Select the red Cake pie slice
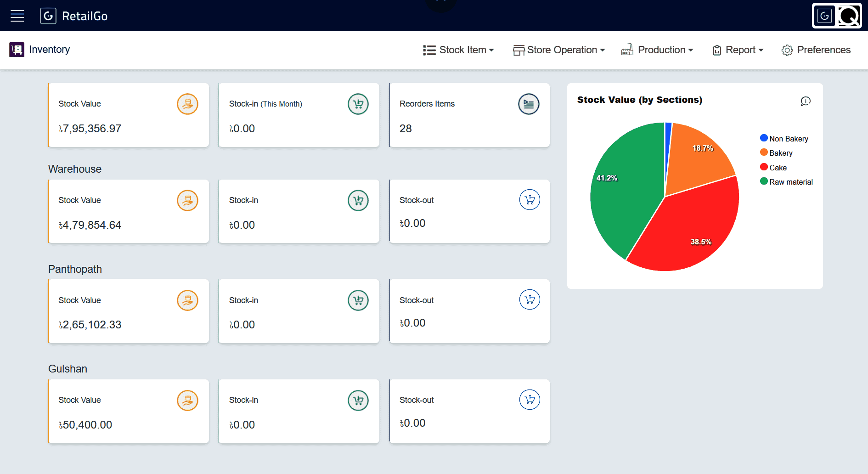Screen dimensions: 868x474 click(x=684, y=230)
